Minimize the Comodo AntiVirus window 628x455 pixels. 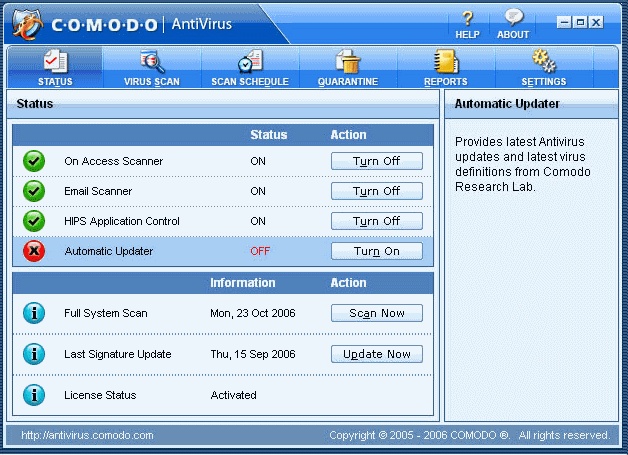(564, 22)
